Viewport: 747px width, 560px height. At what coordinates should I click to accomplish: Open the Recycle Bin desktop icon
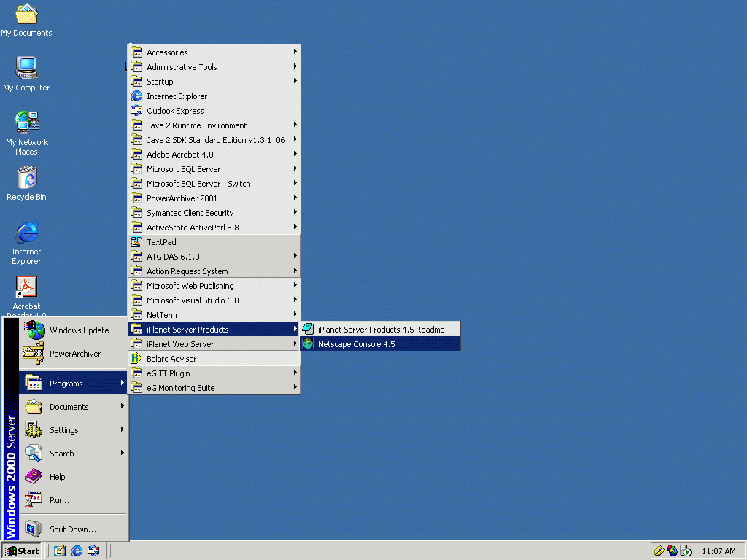coord(27,177)
